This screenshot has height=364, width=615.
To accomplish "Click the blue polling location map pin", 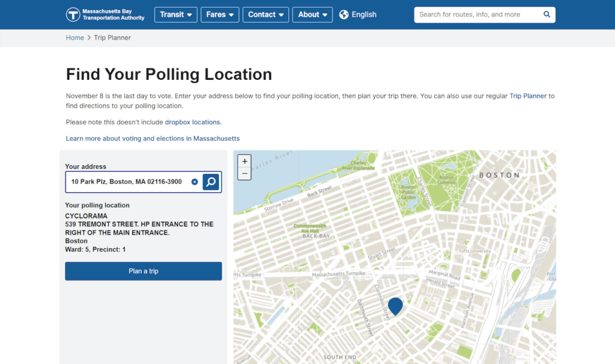I will click(395, 306).
